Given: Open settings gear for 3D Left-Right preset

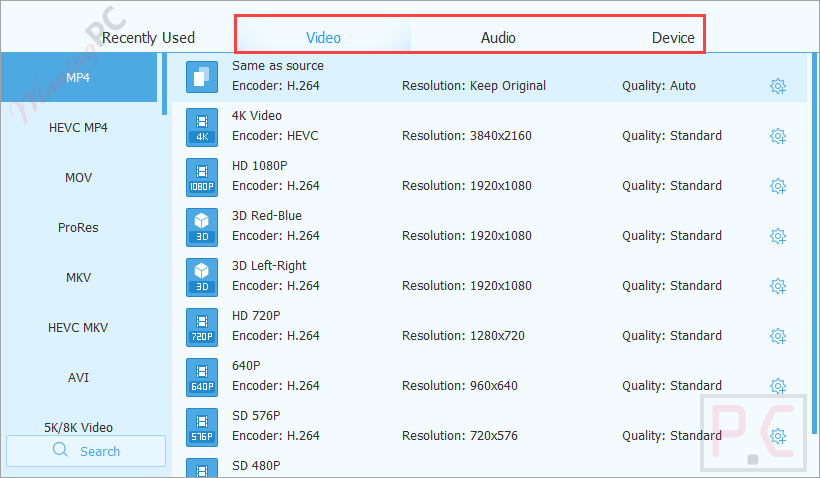Looking at the screenshot, I should coord(778,286).
